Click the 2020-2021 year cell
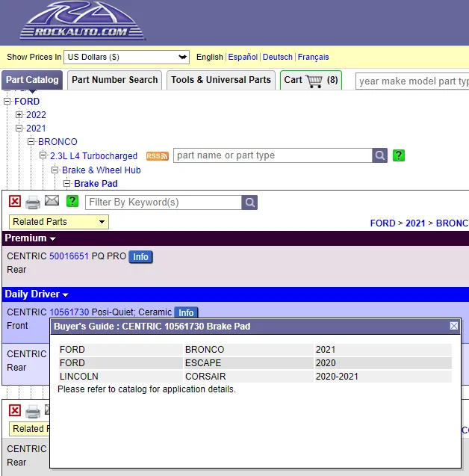Image resolution: width=469 pixels, height=476 pixels. click(383, 377)
